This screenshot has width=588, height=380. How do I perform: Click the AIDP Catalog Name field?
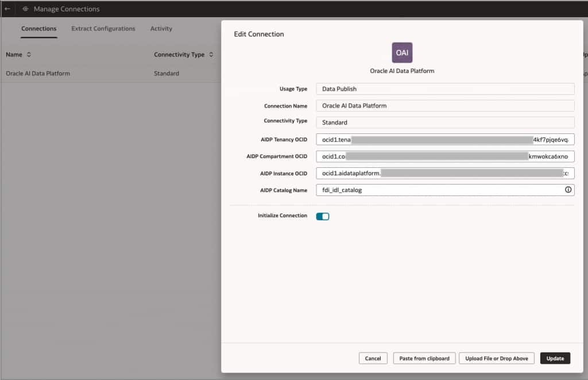[445, 190]
